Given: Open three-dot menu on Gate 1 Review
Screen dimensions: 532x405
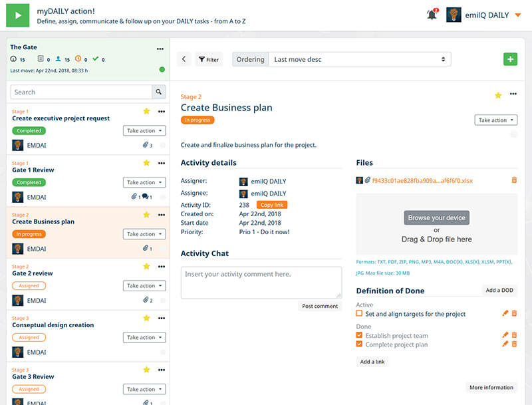Looking at the screenshot, I should tap(162, 163).
